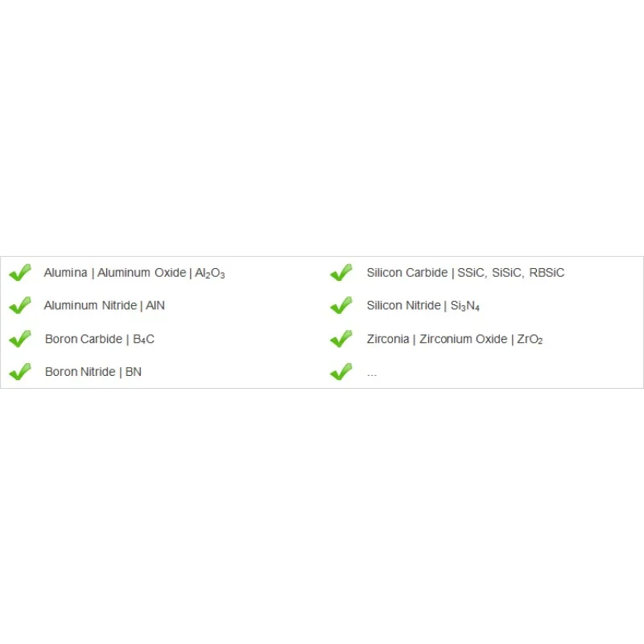
Task: Click the checkmark beside Silicon Carbide
Action: point(341,272)
